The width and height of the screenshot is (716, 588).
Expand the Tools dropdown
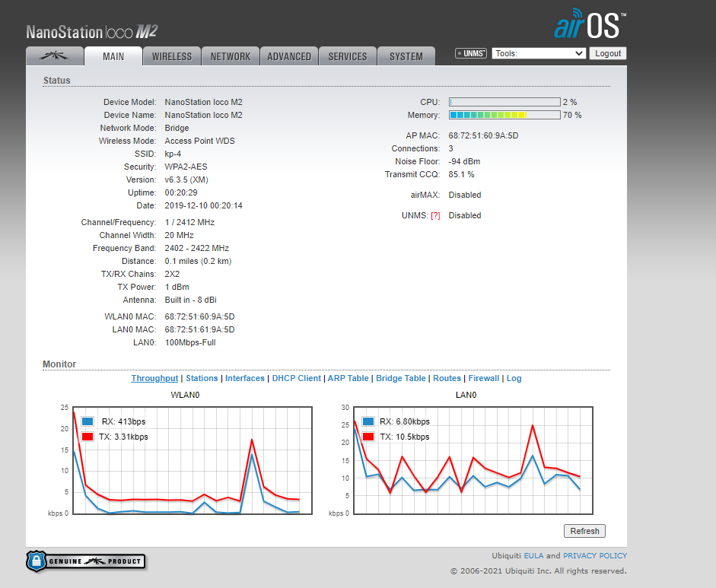pyautogui.click(x=539, y=53)
